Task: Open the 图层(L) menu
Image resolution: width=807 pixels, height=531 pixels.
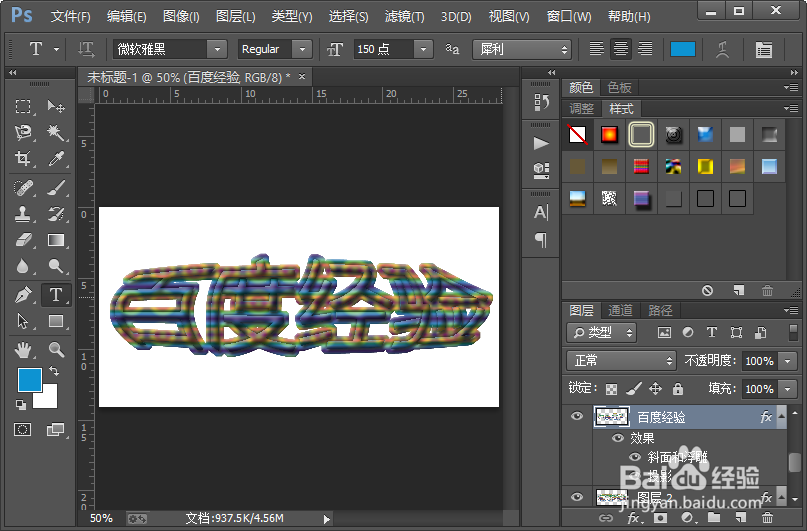Action: click(x=235, y=16)
